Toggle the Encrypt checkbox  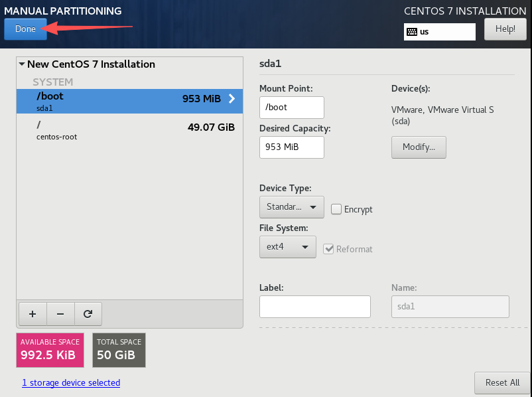point(336,209)
